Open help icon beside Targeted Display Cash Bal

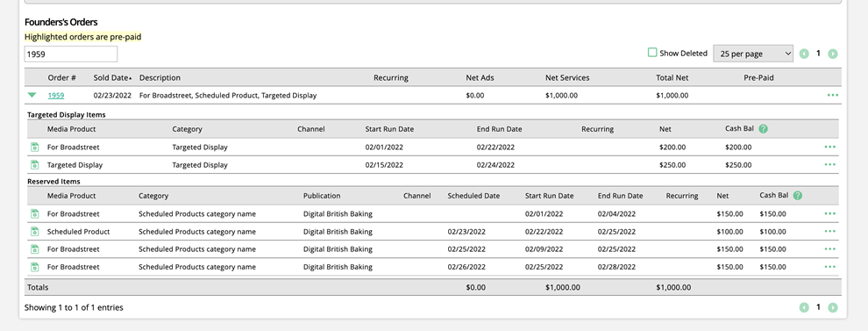764,129
